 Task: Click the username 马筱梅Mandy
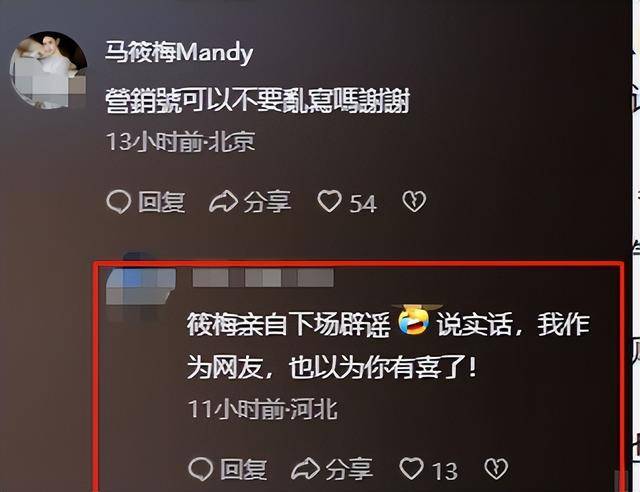click(x=179, y=52)
